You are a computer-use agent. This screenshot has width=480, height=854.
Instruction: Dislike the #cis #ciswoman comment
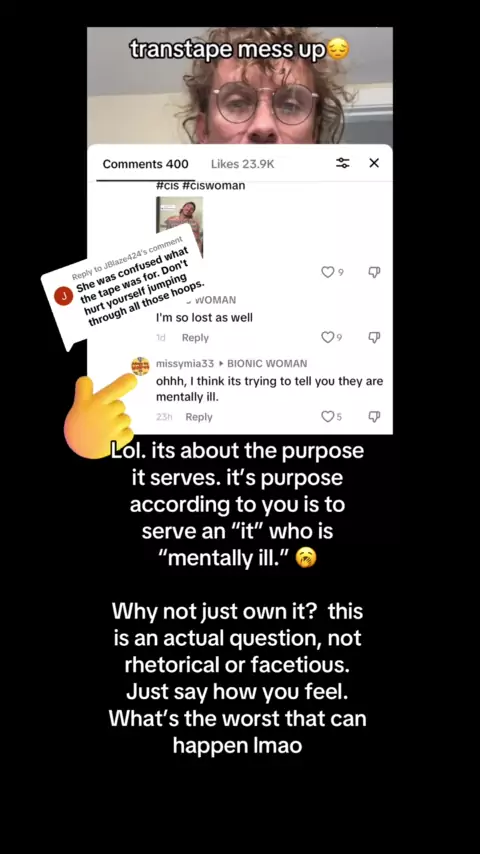pos(374,272)
